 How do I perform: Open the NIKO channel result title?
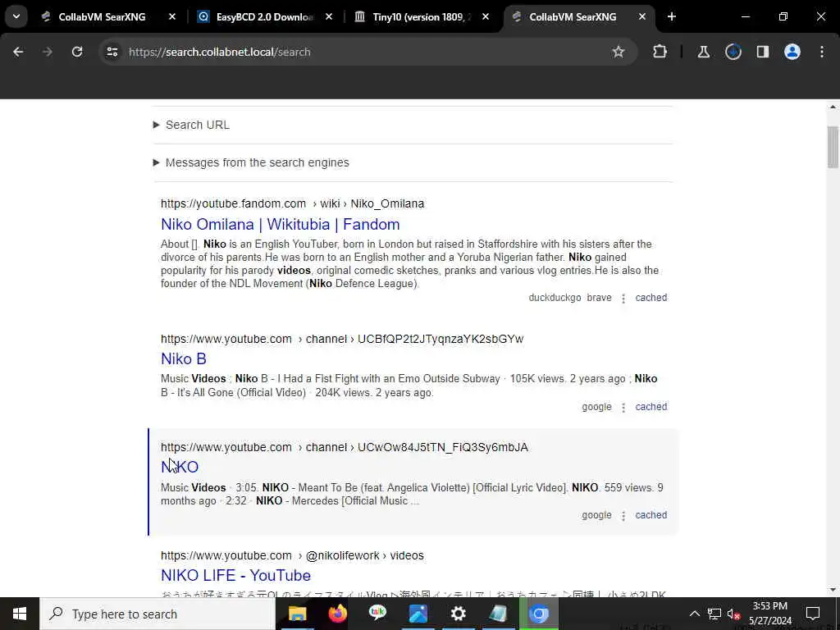pos(180,467)
